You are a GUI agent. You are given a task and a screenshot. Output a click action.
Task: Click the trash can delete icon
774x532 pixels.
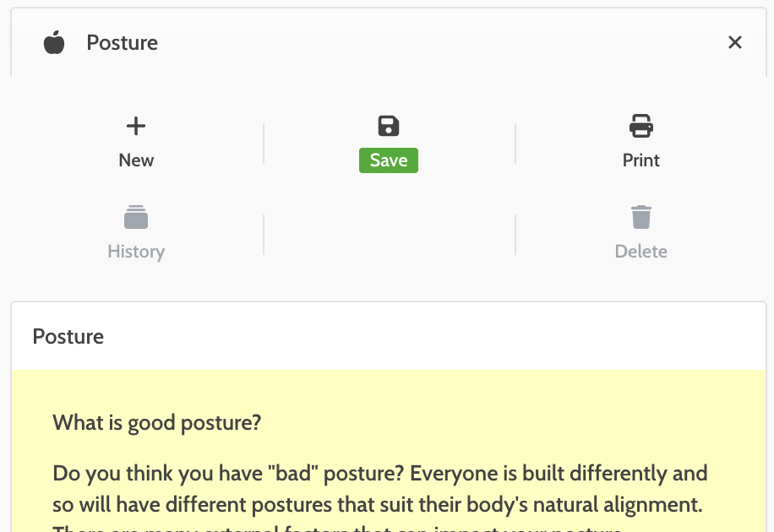point(640,217)
